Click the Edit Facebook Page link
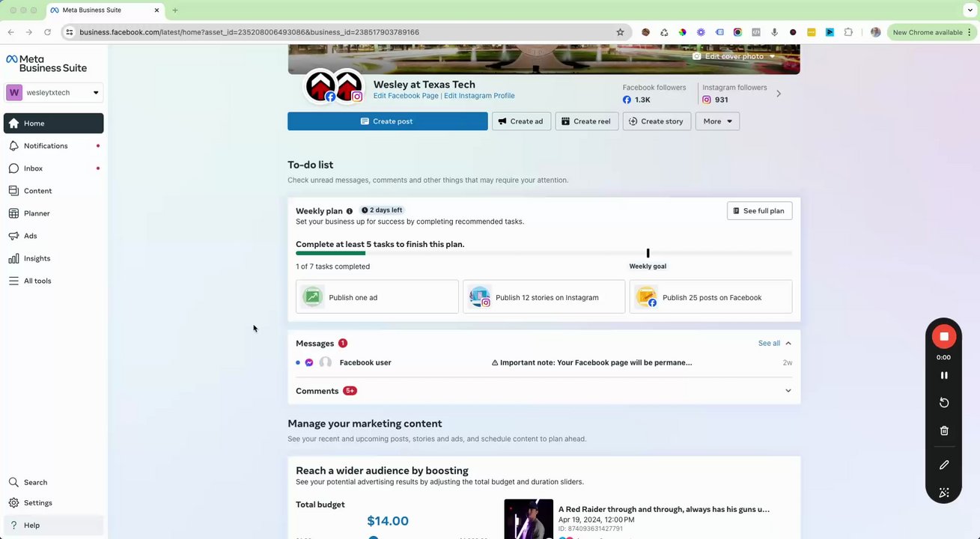 click(406, 96)
